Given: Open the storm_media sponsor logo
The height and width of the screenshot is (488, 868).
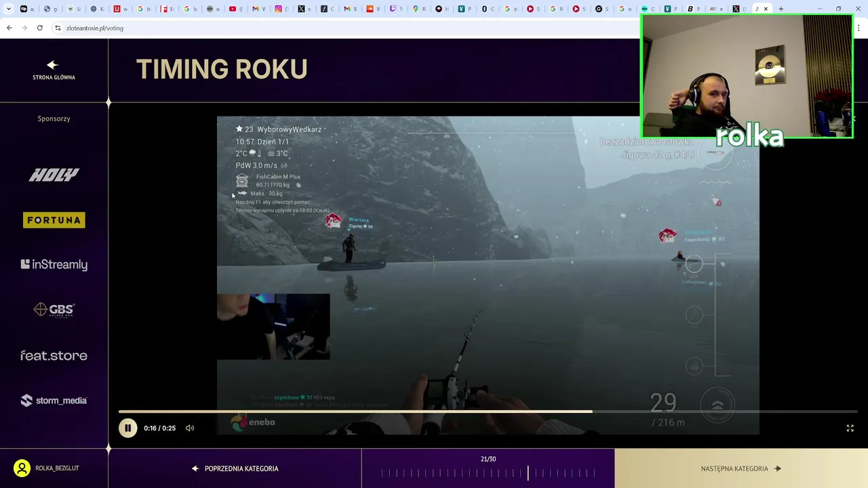Looking at the screenshot, I should pos(54,401).
